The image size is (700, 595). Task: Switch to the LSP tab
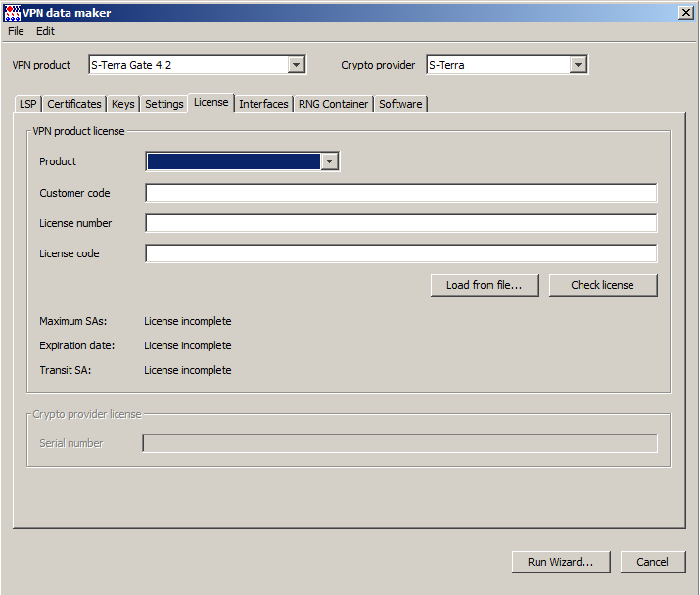click(x=27, y=104)
